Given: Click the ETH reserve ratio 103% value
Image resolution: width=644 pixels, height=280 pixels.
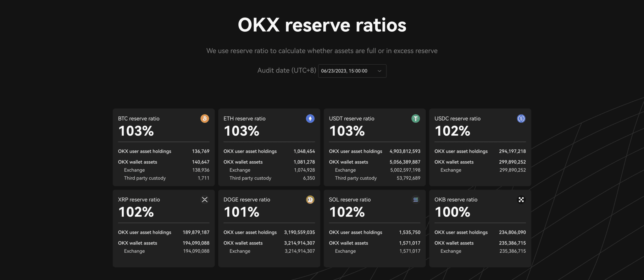Looking at the screenshot, I should click(x=241, y=131).
